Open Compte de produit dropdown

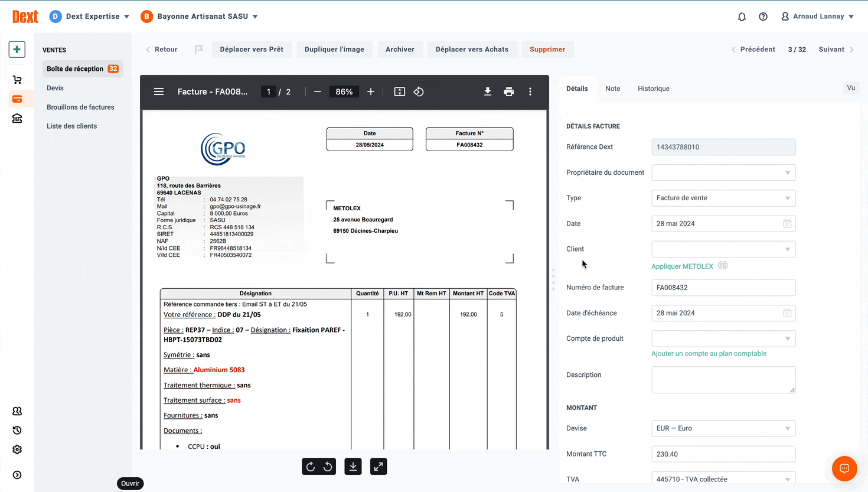click(x=723, y=338)
